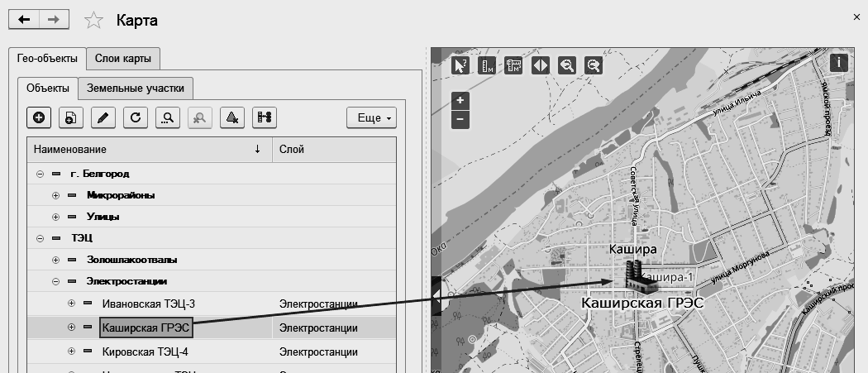868x373 pixels.
Task: Select the Объекты sub-tab
Action: tap(48, 88)
